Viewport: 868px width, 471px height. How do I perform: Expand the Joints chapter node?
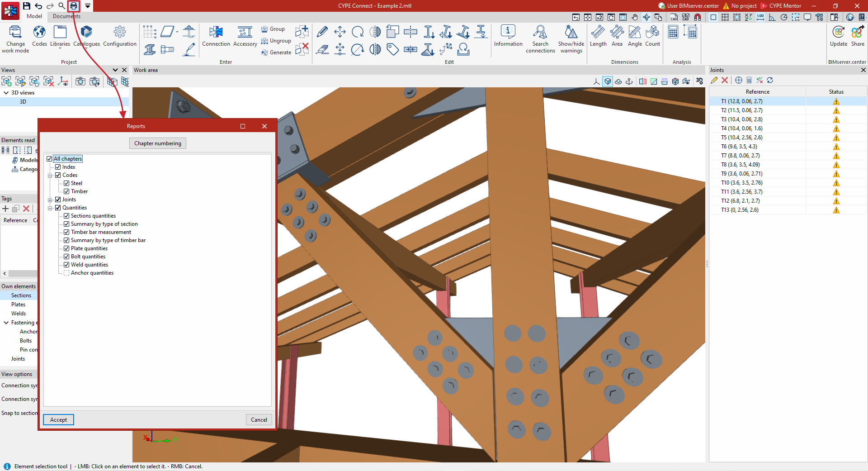tap(50, 200)
